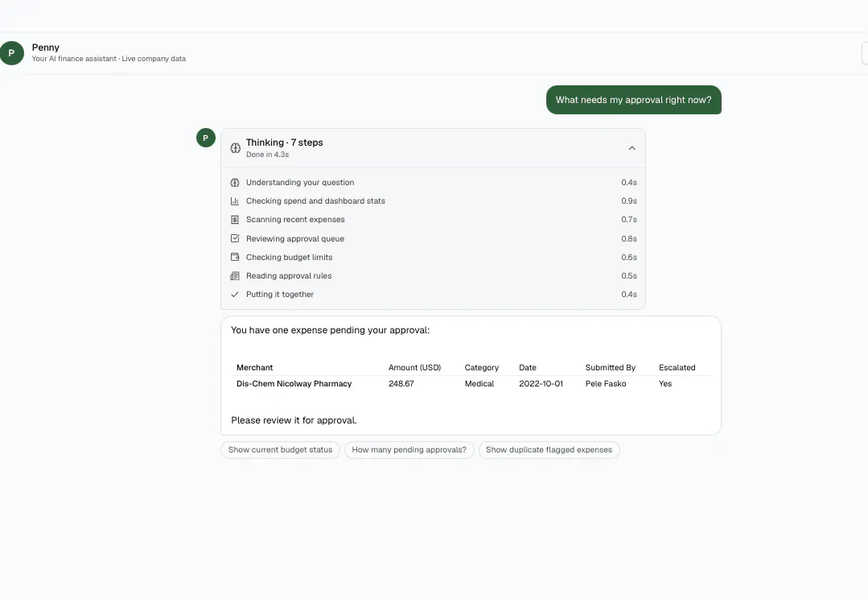Click the 0.6s duration for Checking budget limits
Image resolution: width=868 pixels, height=599 pixels.
629,257
